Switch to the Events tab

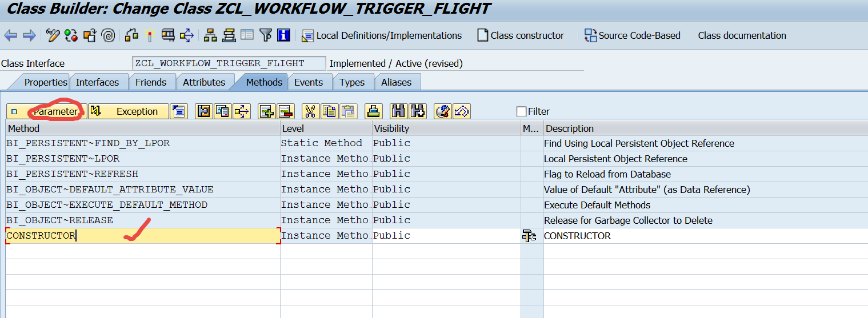309,82
